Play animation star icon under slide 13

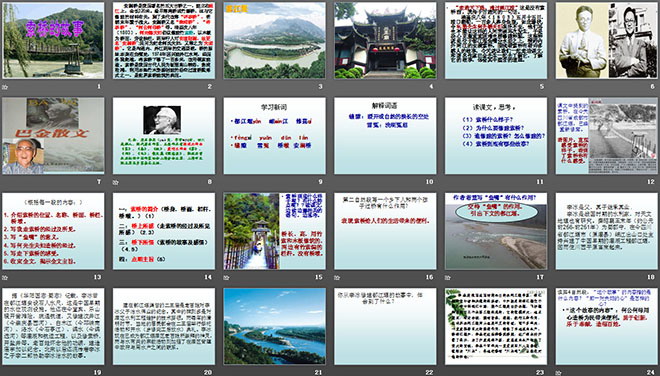[x=5, y=277]
